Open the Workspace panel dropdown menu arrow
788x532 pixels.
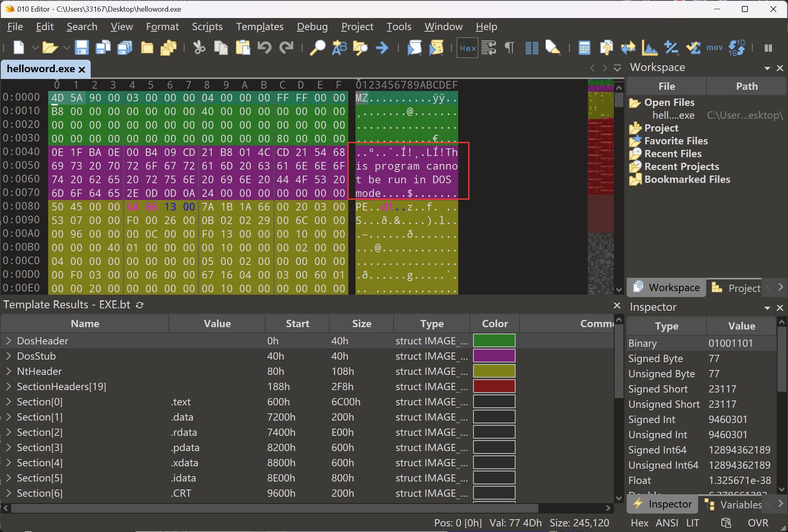click(x=767, y=68)
